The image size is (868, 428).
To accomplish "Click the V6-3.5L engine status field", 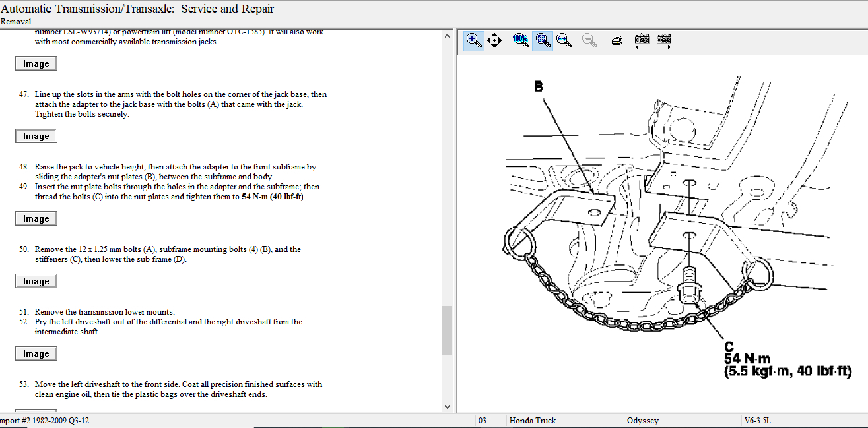I will (760, 421).
